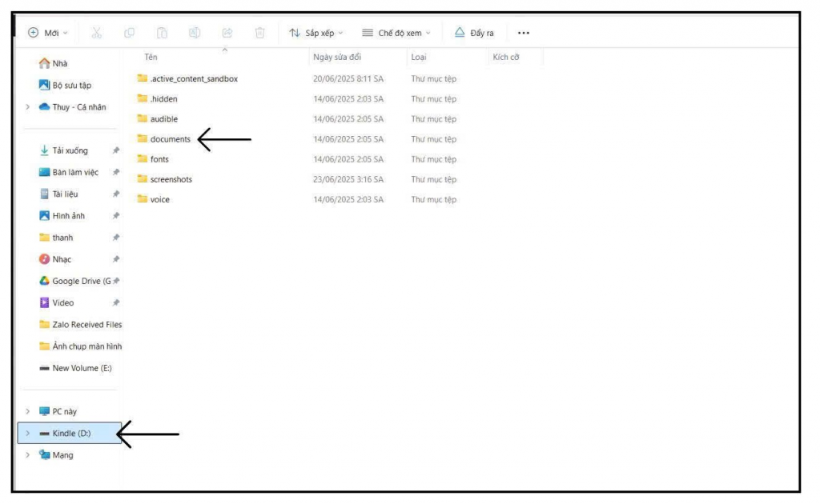Open the Mới (New) dropdown button
This screenshot has height=504, width=820.
(x=47, y=33)
